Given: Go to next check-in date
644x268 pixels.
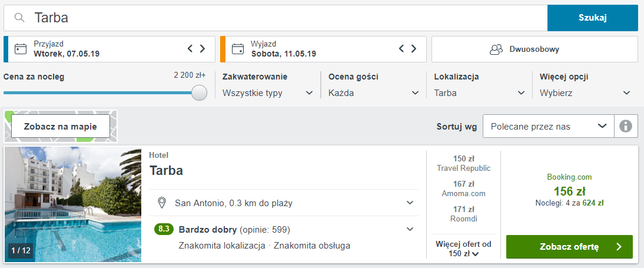Looking at the screenshot, I should tap(203, 49).
